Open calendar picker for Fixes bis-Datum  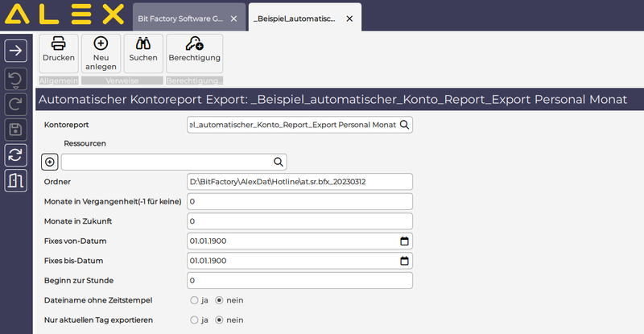tap(404, 261)
